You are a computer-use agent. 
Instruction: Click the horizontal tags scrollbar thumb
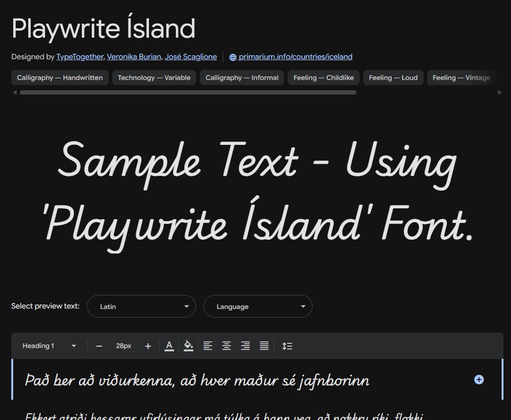(188, 93)
